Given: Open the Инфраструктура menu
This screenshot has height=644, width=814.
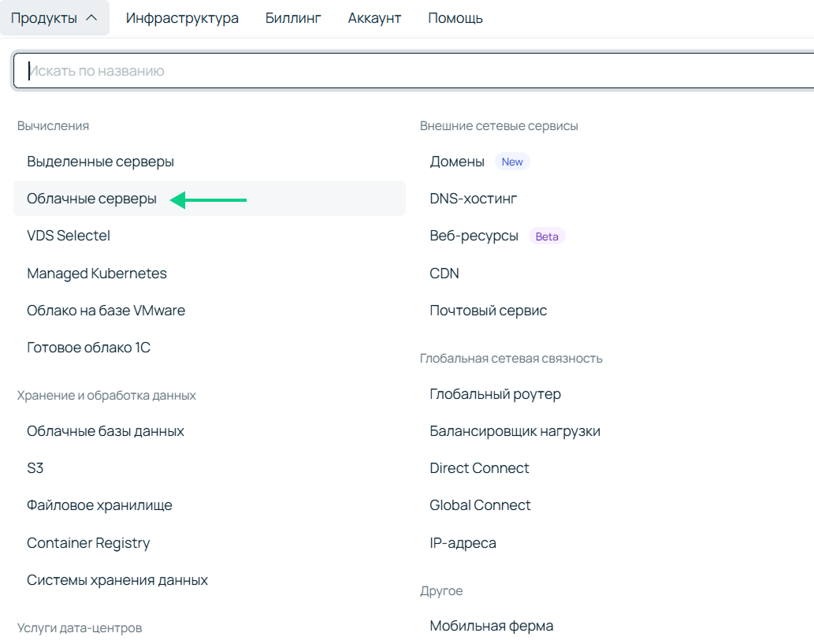Looking at the screenshot, I should (x=182, y=17).
